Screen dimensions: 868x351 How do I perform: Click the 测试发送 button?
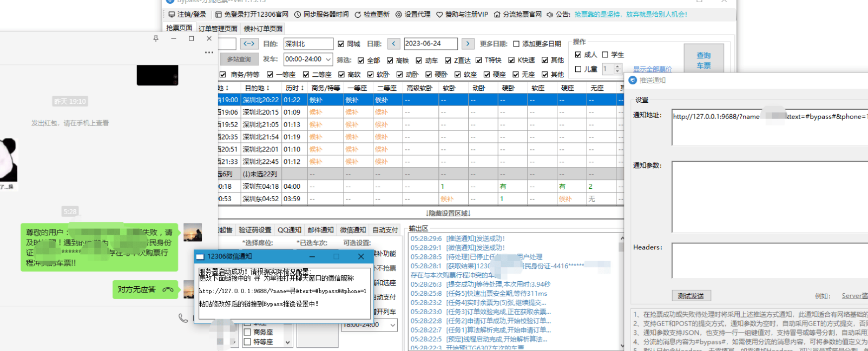[691, 296]
